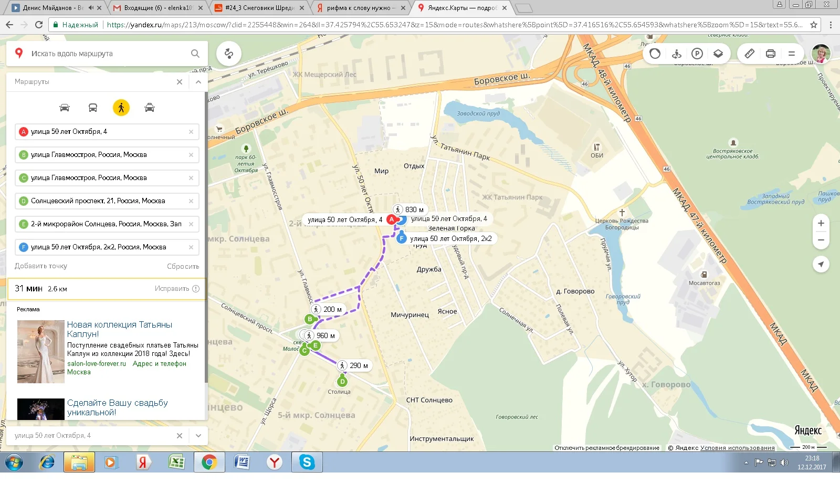
Task: Click Добавить точку to add a waypoint
Action: (41, 266)
